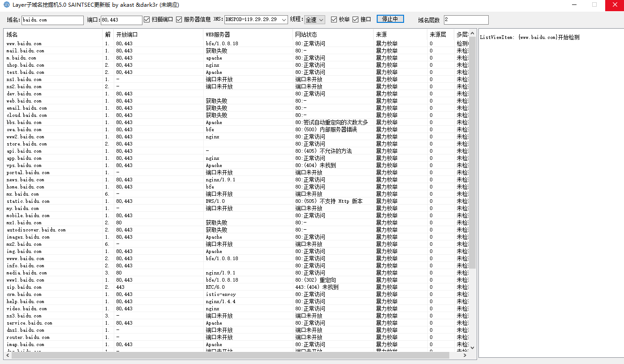624x364 pixels.
Task: Select the images.baidu.com row
Action: coord(237,237)
